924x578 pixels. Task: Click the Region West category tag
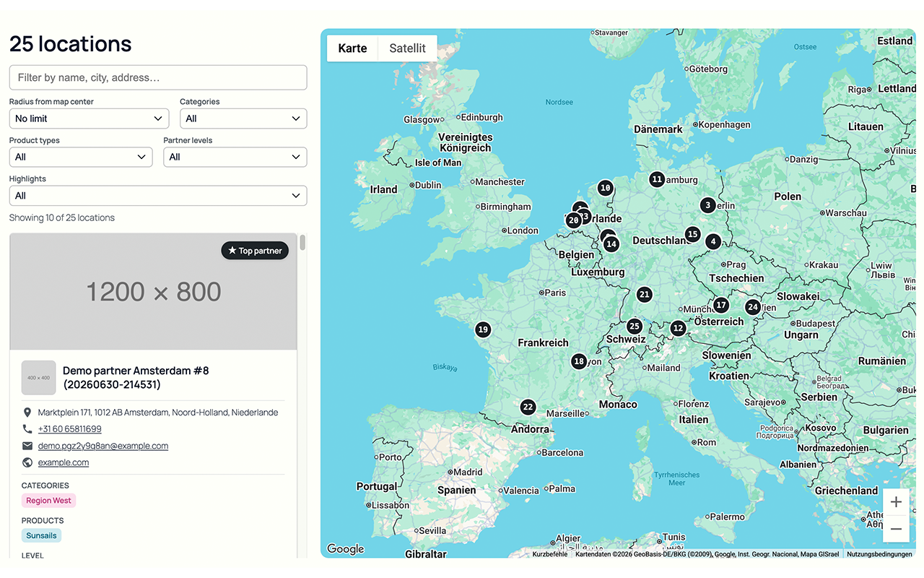click(48, 501)
